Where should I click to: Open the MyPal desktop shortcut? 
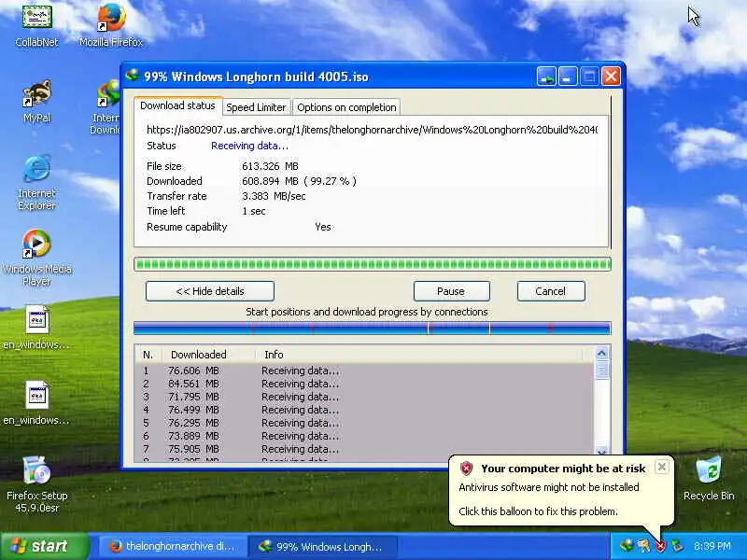point(36,101)
